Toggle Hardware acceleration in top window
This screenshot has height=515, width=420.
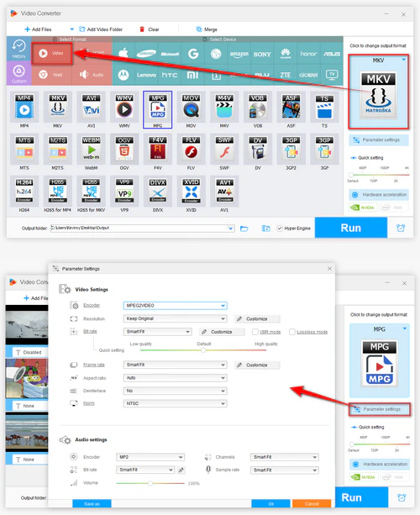click(379, 195)
